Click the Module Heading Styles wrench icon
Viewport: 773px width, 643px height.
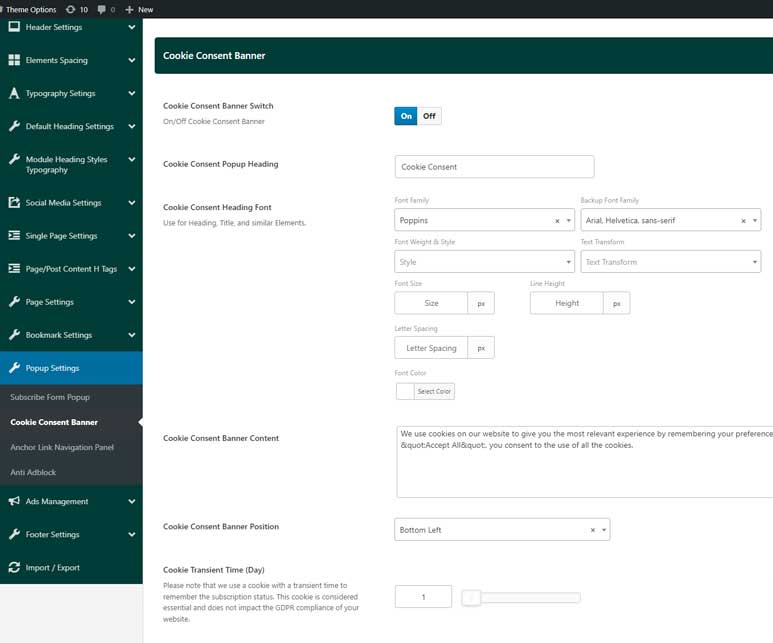(x=14, y=159)
